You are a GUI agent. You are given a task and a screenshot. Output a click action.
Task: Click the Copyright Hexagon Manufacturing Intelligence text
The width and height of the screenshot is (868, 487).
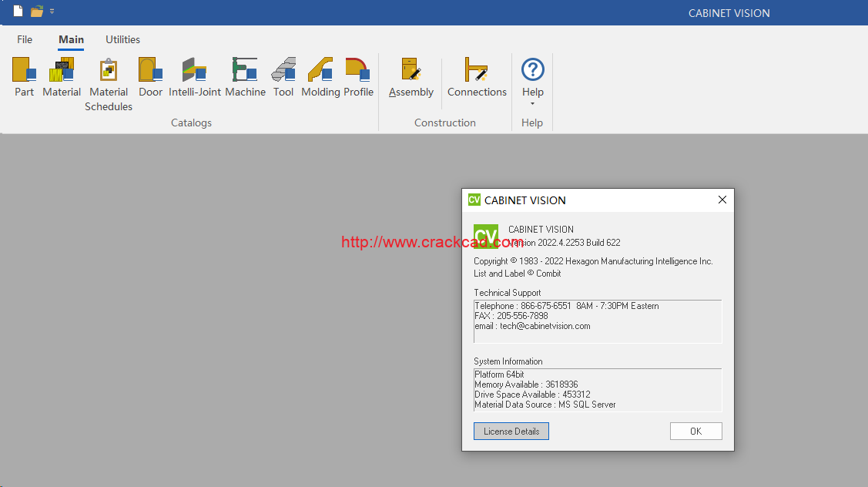pos(593,261)
